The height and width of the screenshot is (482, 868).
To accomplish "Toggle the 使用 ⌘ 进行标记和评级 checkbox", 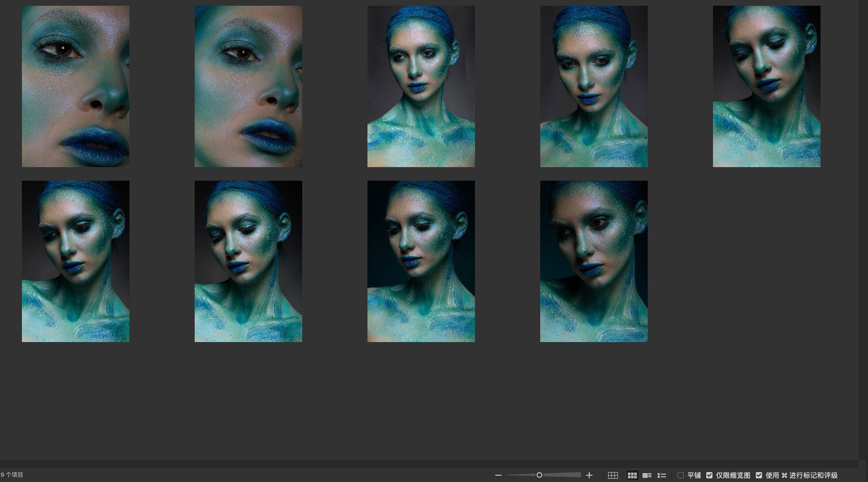I will [x=759, y=475].
